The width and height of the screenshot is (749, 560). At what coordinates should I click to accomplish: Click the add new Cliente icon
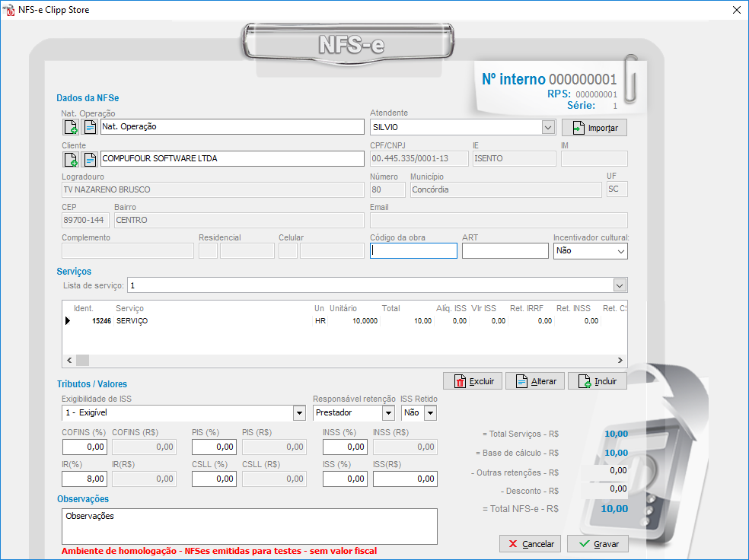pyautogui.click(x=70, y=159)
